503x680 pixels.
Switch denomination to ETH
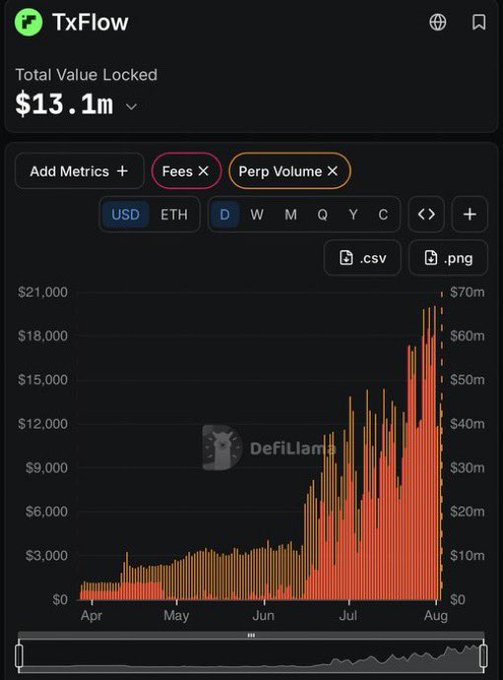[174, 215]
